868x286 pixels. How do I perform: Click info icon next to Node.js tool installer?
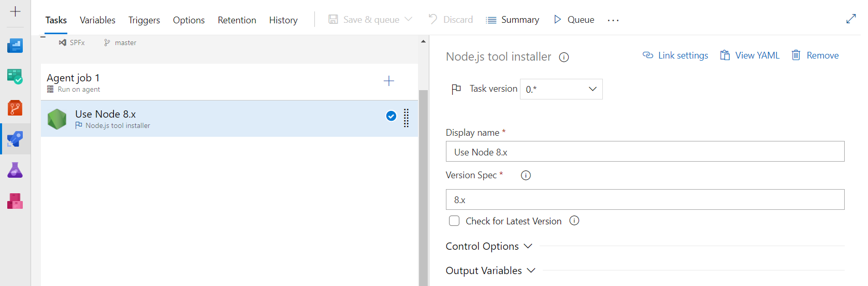click(564, 57)
